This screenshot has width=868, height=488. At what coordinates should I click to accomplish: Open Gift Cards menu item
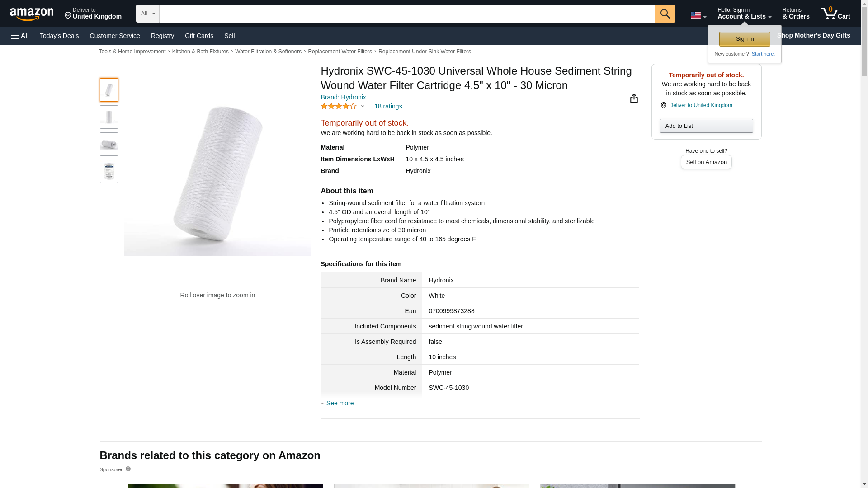click(199, 36)
